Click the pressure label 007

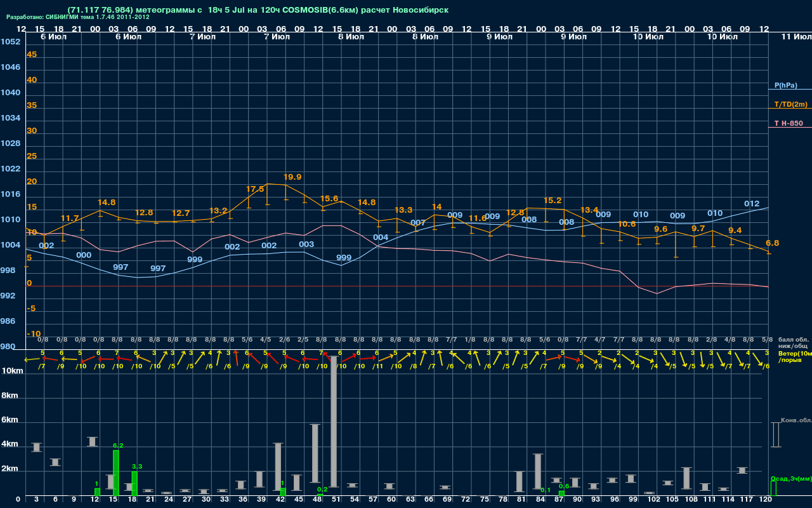[418, 223]
